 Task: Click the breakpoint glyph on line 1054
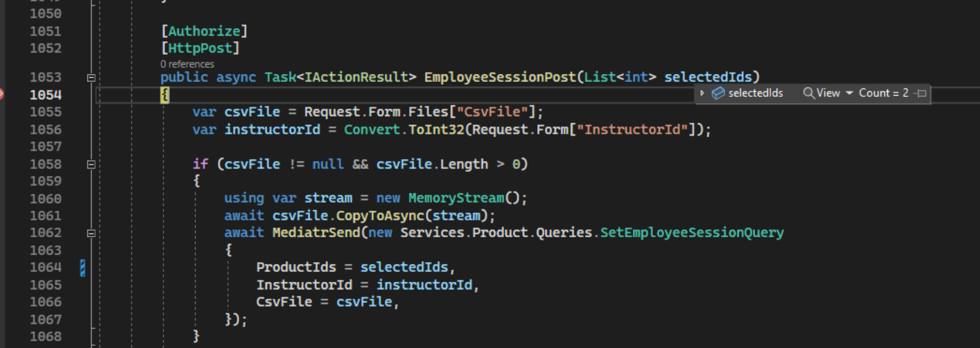[2, 94]
